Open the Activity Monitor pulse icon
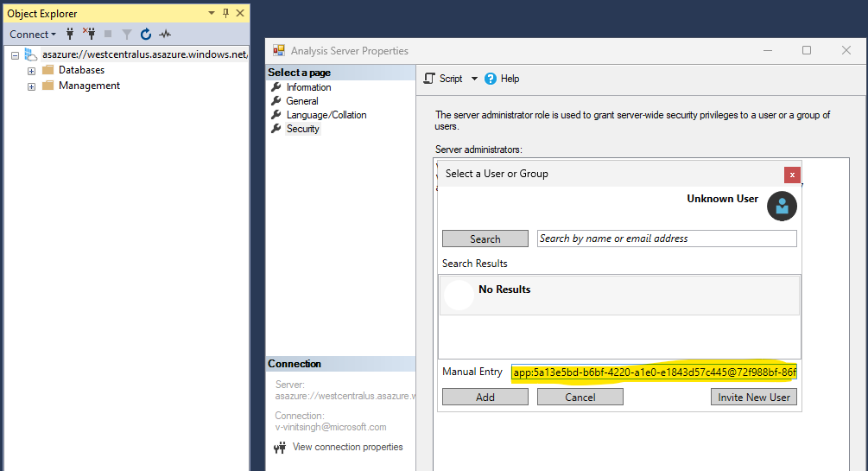Image resolution: width=868 pixels, height=471 pixels. pyautogui.click(x=165, y=35)
